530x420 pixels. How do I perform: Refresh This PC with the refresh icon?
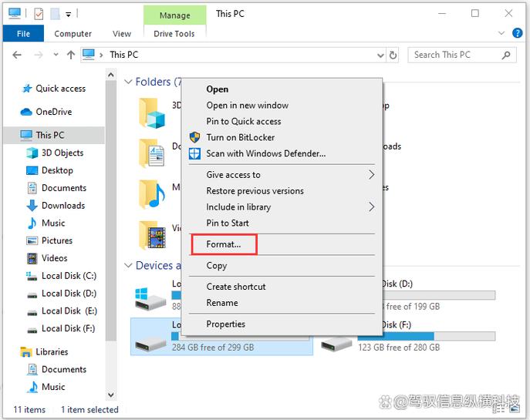click(x=393, y=55)
